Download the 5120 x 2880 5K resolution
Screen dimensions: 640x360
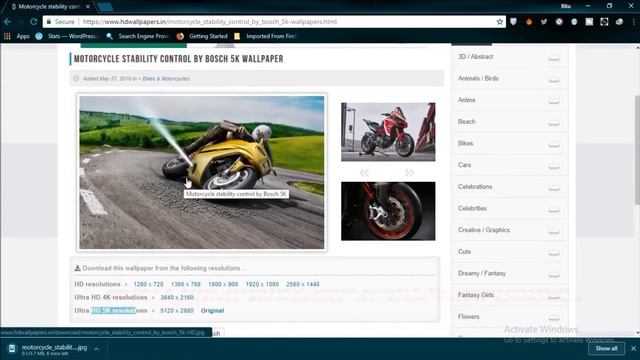coord(177,311)
